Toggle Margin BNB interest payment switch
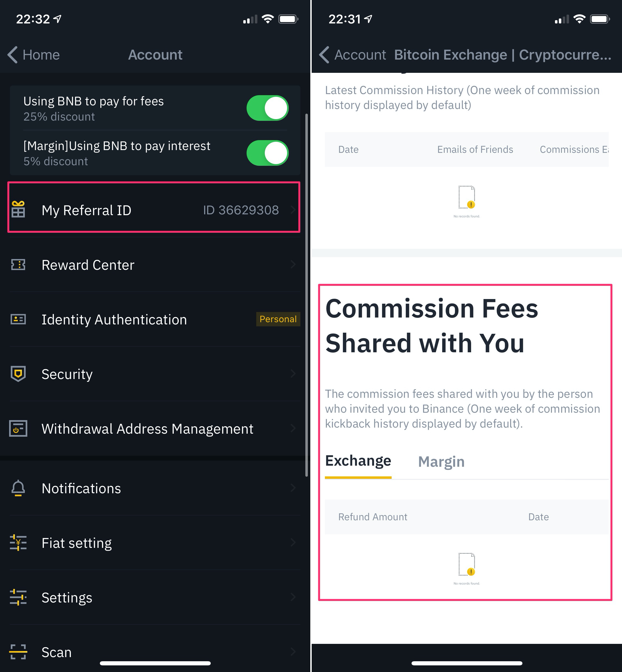The width and height of the screenshot is (622, 672). pyautogui.click(x=267, y=153)
